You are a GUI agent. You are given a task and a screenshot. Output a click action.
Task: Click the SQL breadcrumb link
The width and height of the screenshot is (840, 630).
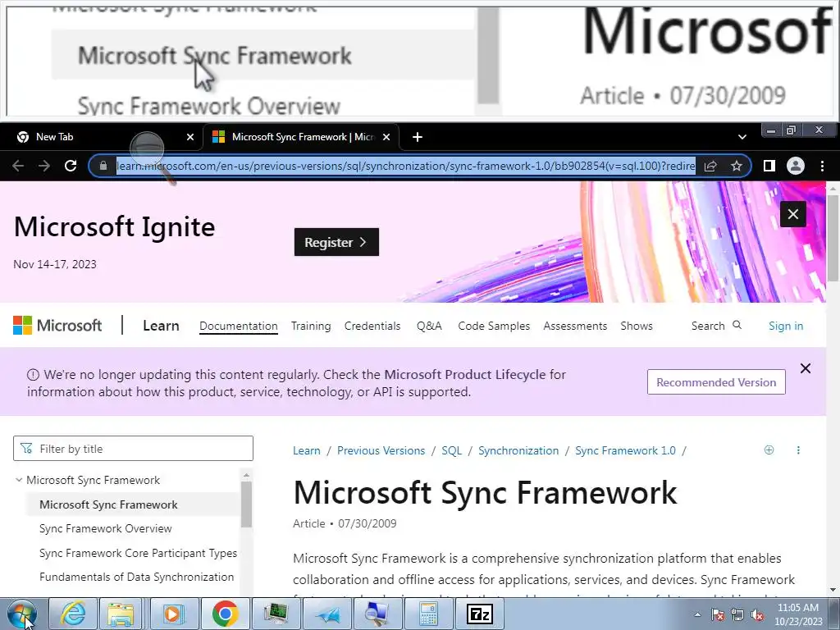coord(452,450)
